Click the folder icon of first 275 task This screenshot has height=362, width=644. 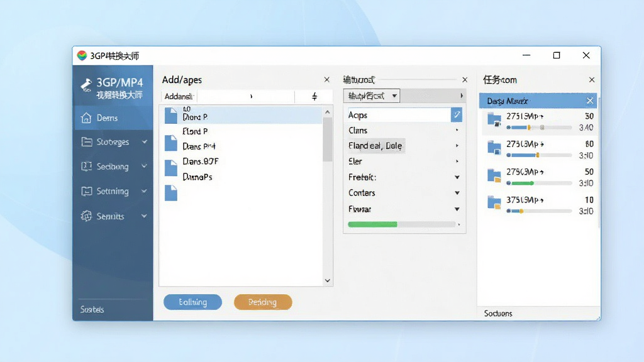coord(494,120)
